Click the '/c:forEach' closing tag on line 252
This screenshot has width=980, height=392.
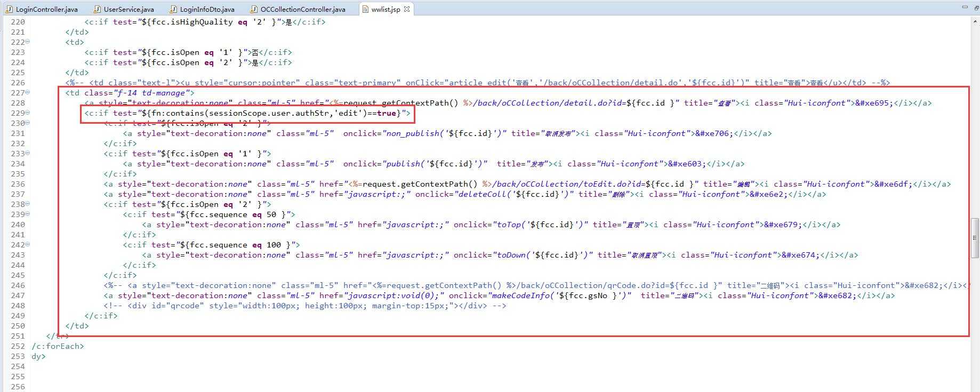pos(58,346)
